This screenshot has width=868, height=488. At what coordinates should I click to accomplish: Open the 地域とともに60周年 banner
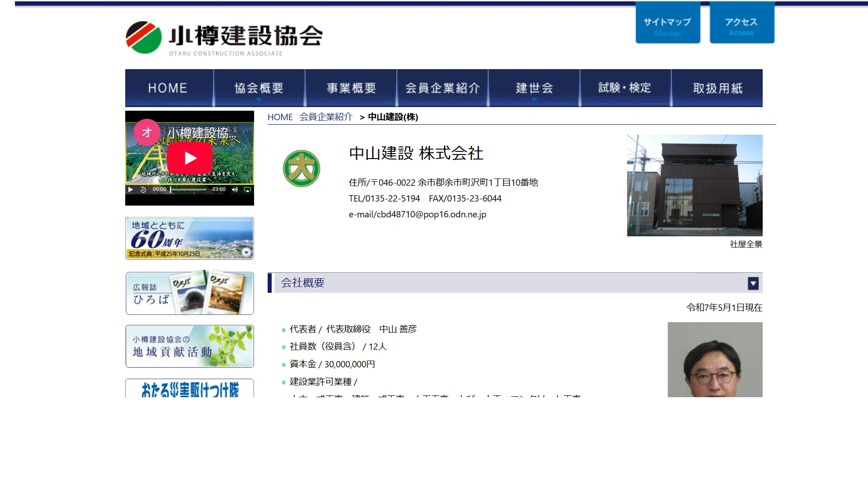[x=189, y=238]
